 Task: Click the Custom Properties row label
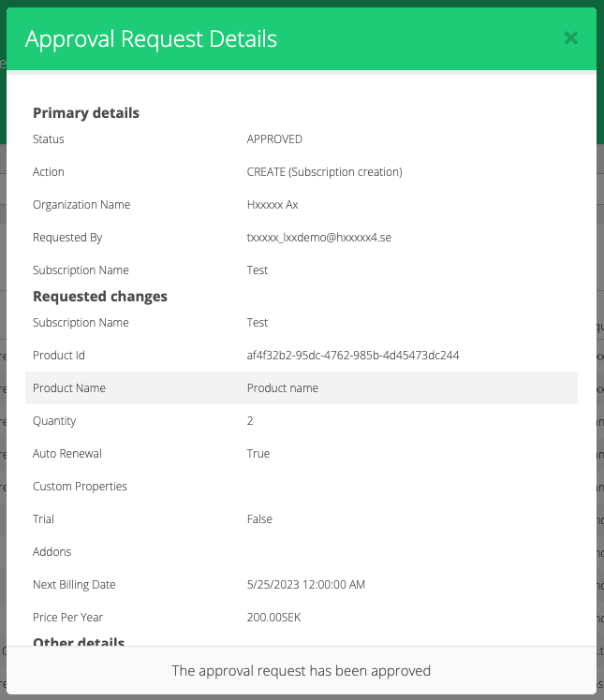(80, 487)
